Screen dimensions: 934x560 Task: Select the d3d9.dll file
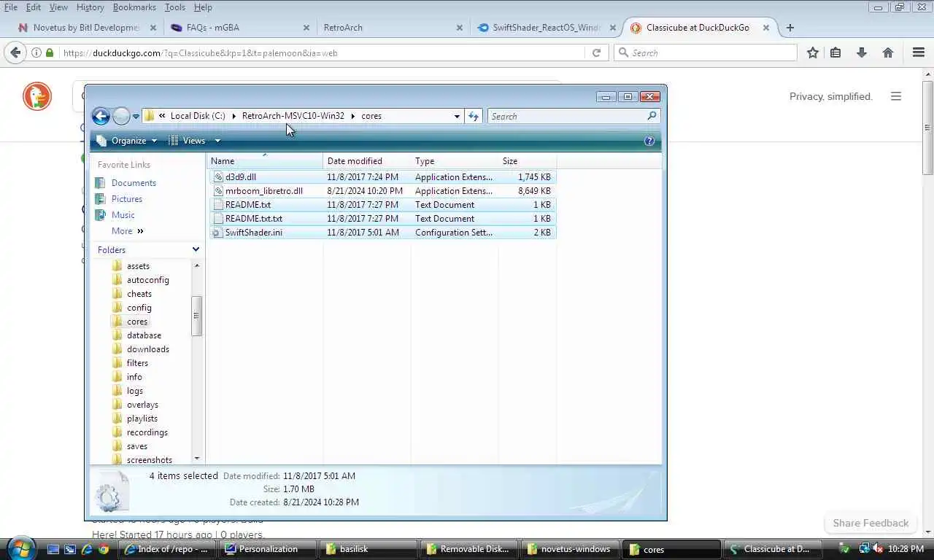(x=382, y=177)
